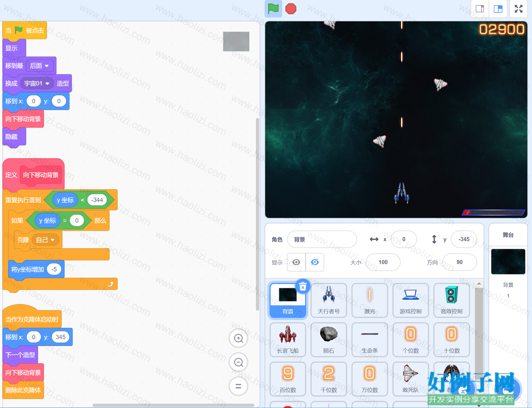Edit the 大小 size field 100
Viewport: 532px width, 408px height.
pos(383,262)
